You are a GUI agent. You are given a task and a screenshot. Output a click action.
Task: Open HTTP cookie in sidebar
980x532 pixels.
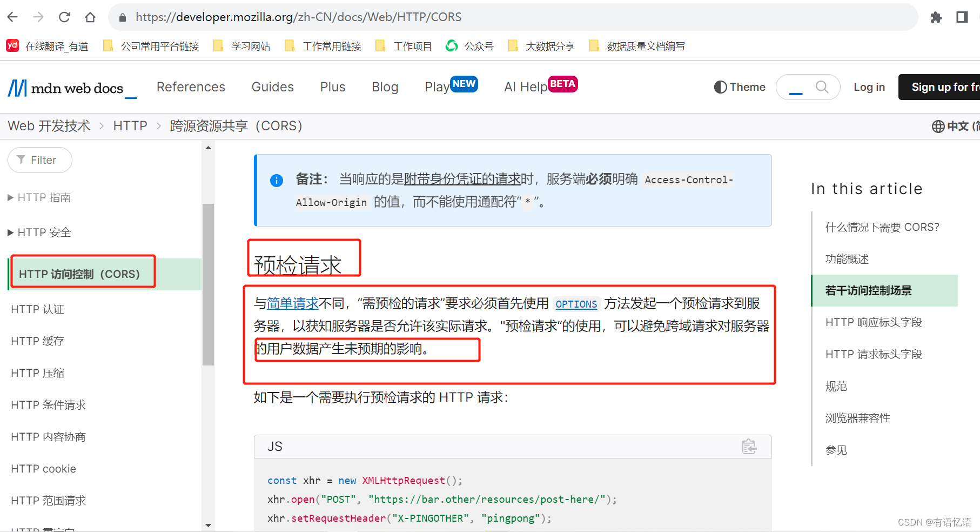[44, 469]
